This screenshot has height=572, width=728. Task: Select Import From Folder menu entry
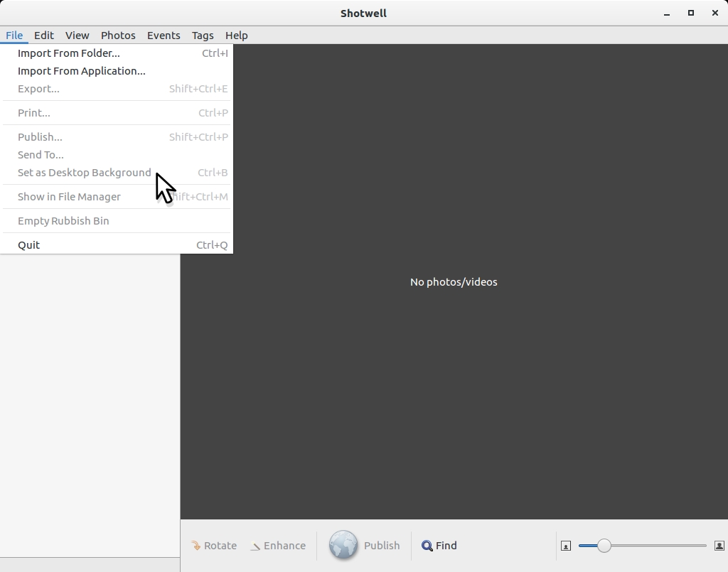(69, 53)
